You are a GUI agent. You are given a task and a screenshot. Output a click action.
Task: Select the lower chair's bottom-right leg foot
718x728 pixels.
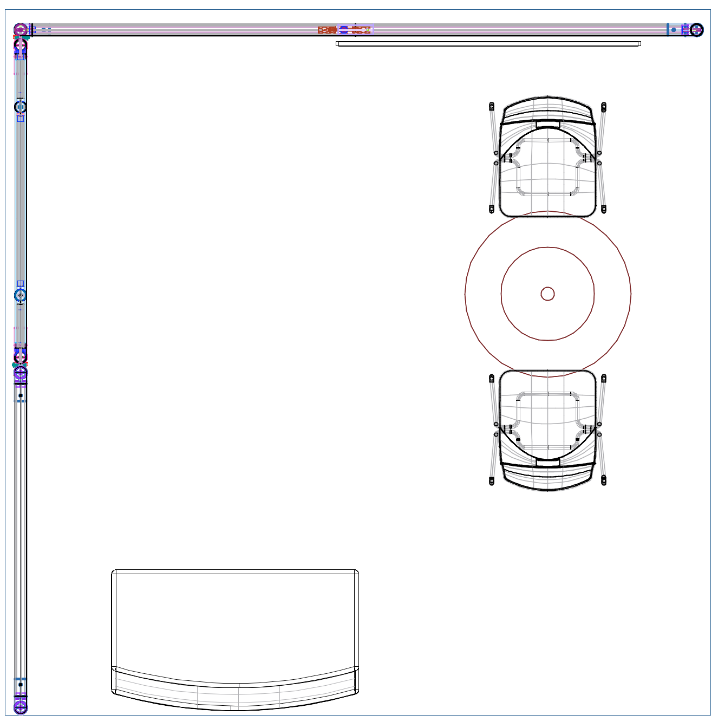604,480
